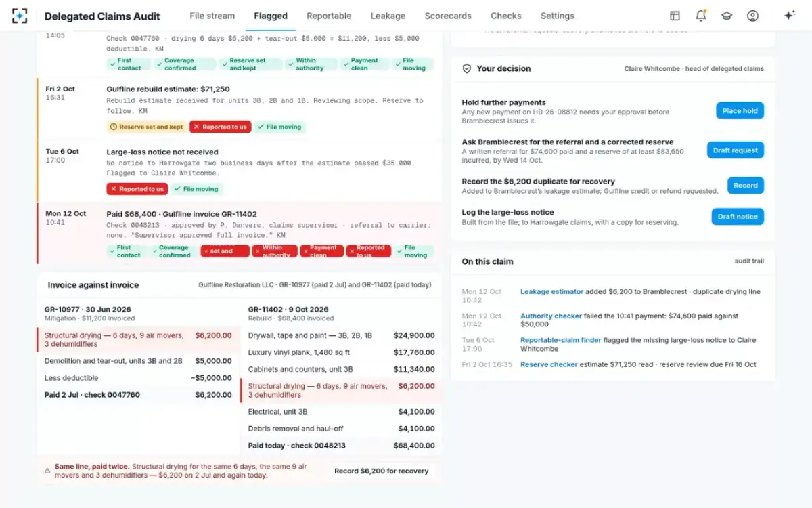Open the layout panel icon in header

point(675,16)
